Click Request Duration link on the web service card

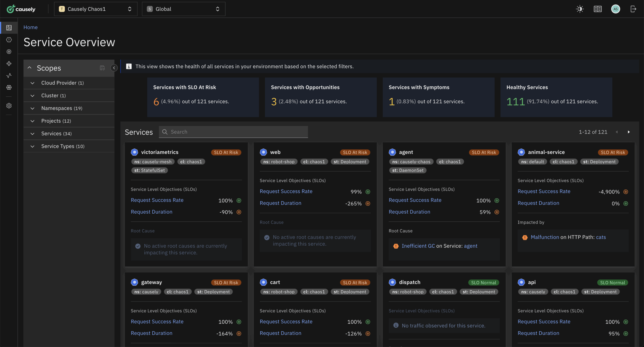point(280,203)
